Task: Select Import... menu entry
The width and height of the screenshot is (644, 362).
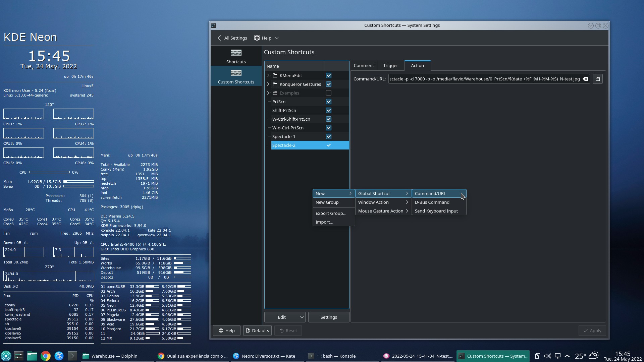Action: pos(333,222)
